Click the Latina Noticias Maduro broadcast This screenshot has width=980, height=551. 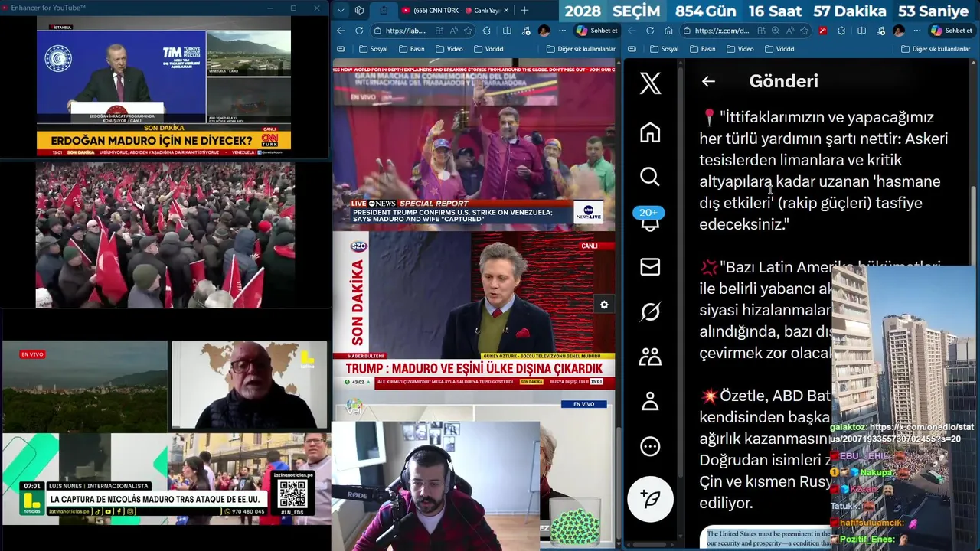pos(165,433)
